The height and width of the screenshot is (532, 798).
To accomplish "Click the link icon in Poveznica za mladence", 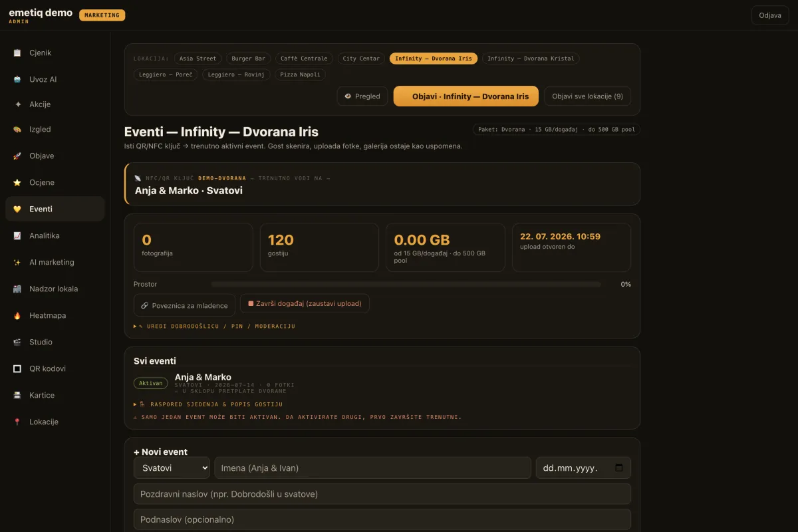I will pyautogui.click(x=144, y=306).
